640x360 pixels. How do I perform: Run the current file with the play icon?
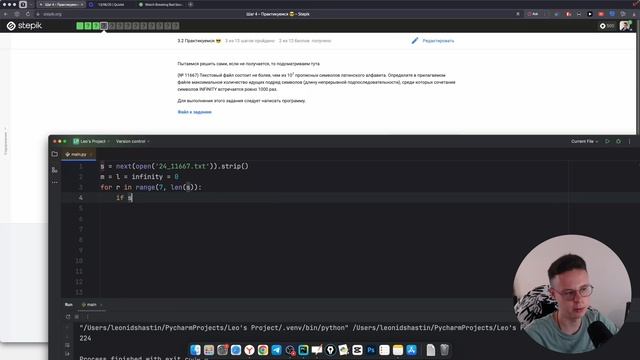click(x=607, y=141)
